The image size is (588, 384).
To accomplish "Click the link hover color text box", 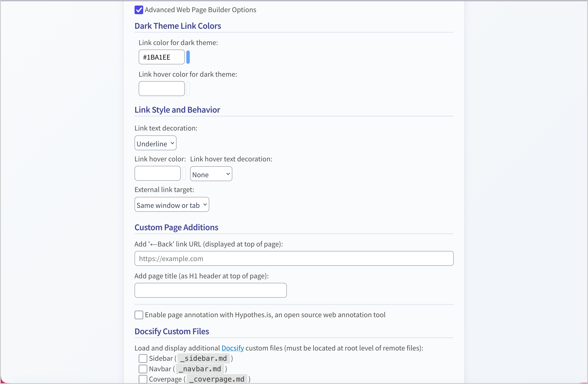I will click(157, 173).
